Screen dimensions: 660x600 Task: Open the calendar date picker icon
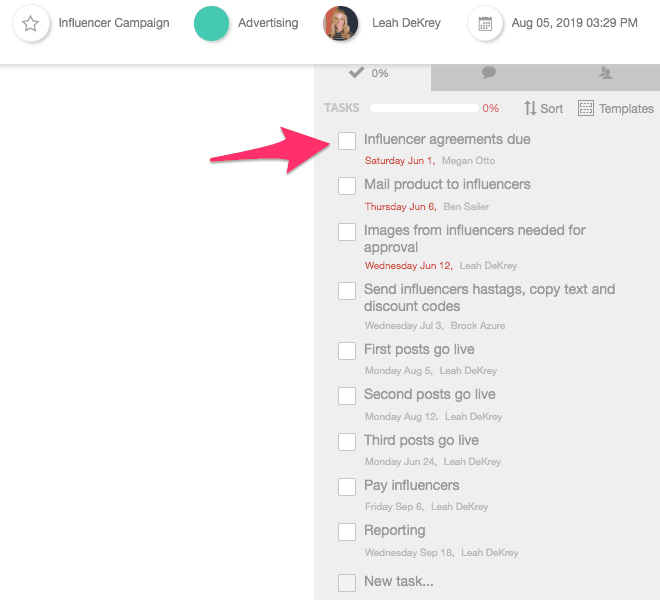point(485,24)
